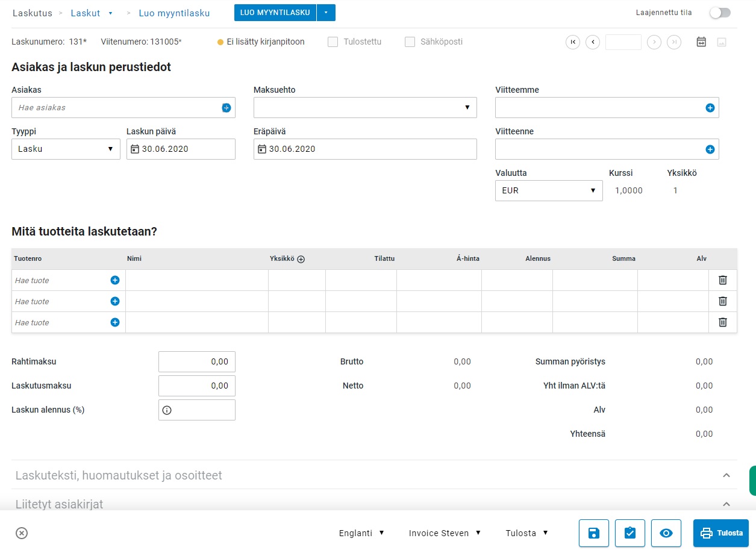
Task: Toggle the Laajennettu tila switch
Action: (x=719, y=13)
